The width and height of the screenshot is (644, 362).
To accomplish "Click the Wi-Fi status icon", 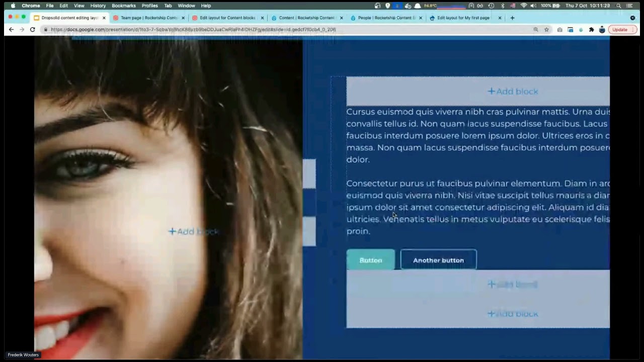I will click(x=524, y=6).
